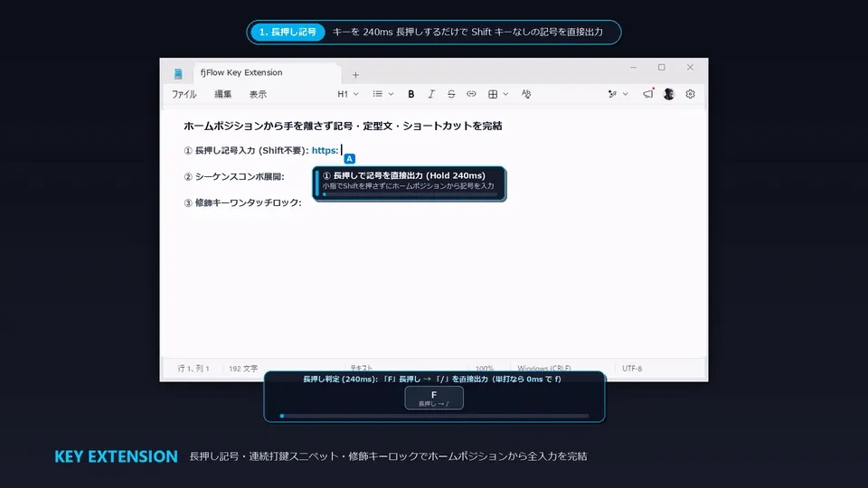Maximize the Notepad window
The width and height of the screenshot is (868, 488).
click(x=662, y=68)
